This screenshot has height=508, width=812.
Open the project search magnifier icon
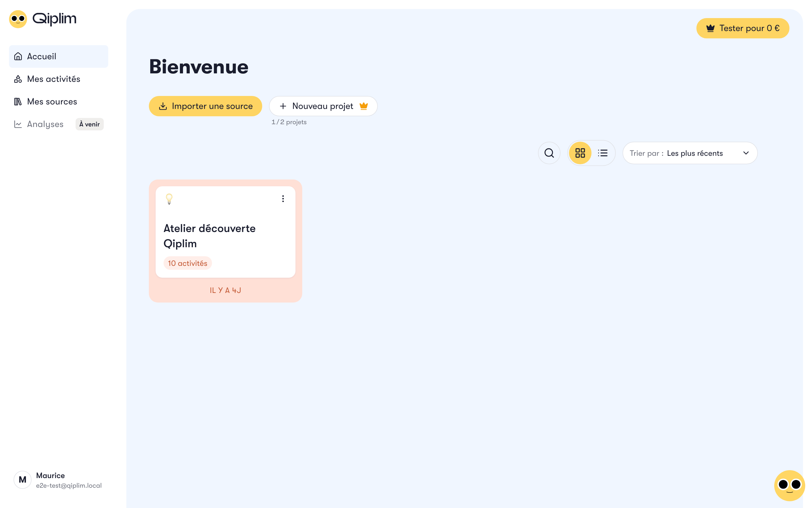pos(549,153)
